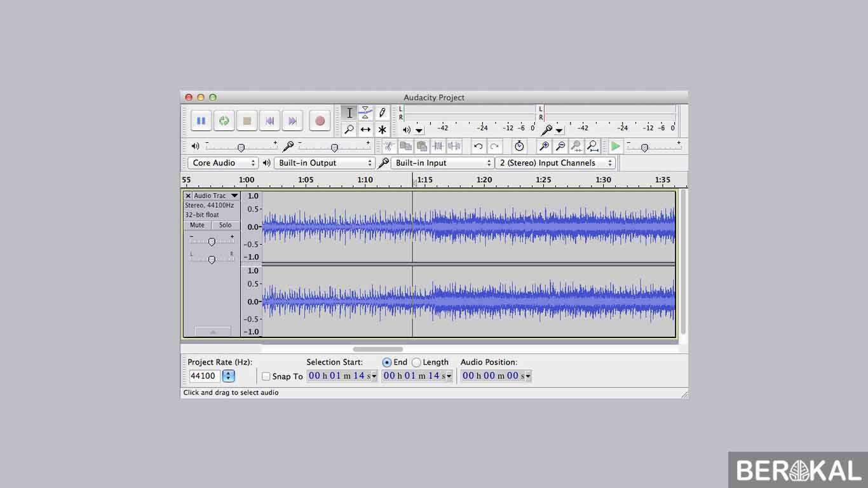868x488 pixels.
Task: Click the green Play-at-speed button
Action: pos(615,146)
